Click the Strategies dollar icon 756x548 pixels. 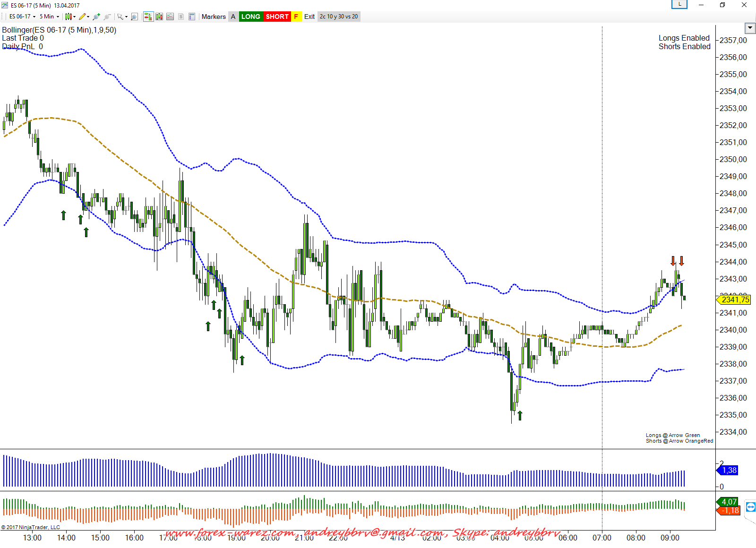[181, 17]
